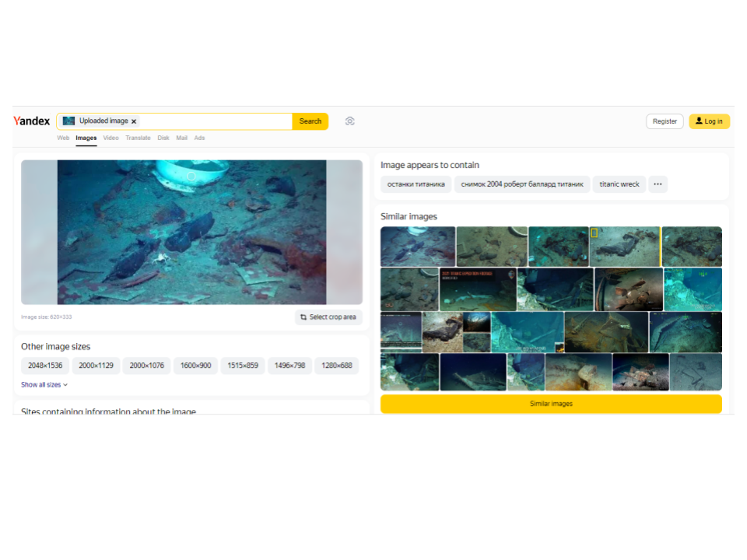Click the Register button
The image size is (747, 560).
(665, 121)
